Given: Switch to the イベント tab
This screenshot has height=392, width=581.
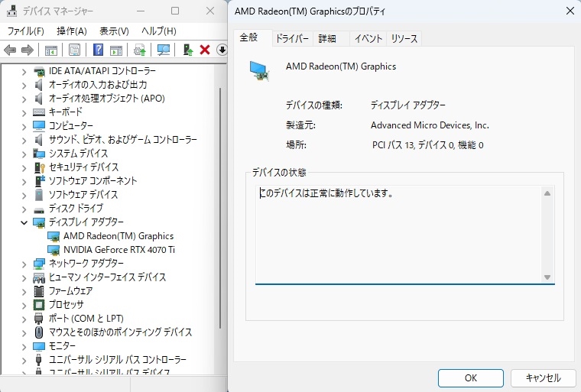Looking at the screenshot, I should (x=368, y=38).
